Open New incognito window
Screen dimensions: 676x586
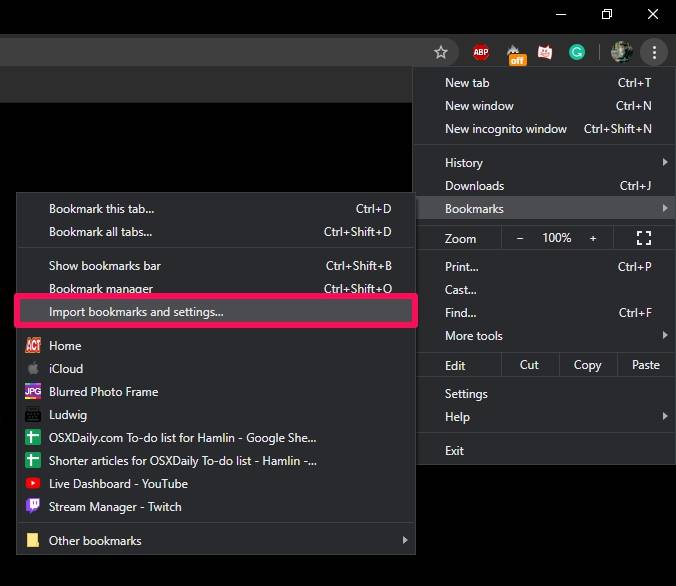(x=546, y=128)
